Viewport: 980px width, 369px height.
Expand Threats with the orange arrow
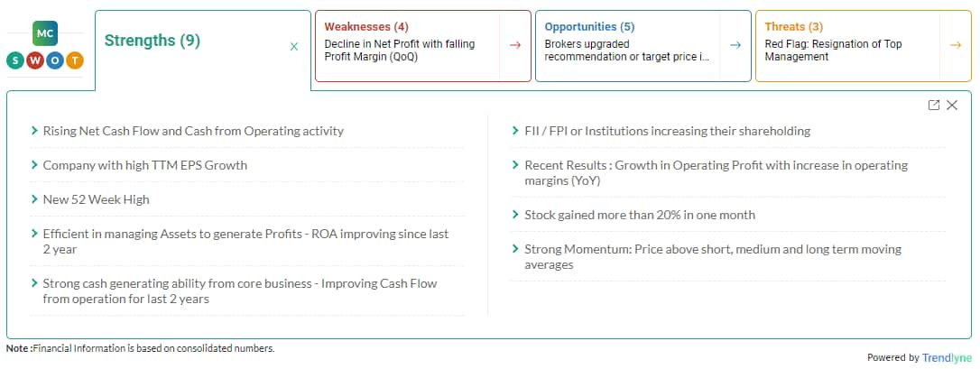pyautogui.click(x=956, y=45)
